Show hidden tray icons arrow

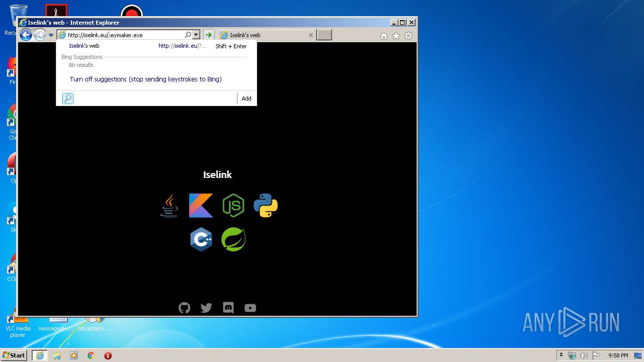coord(561,355)
